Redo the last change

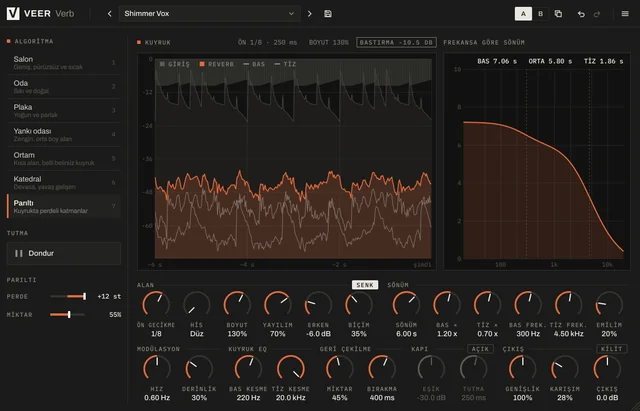coord(597,14)
